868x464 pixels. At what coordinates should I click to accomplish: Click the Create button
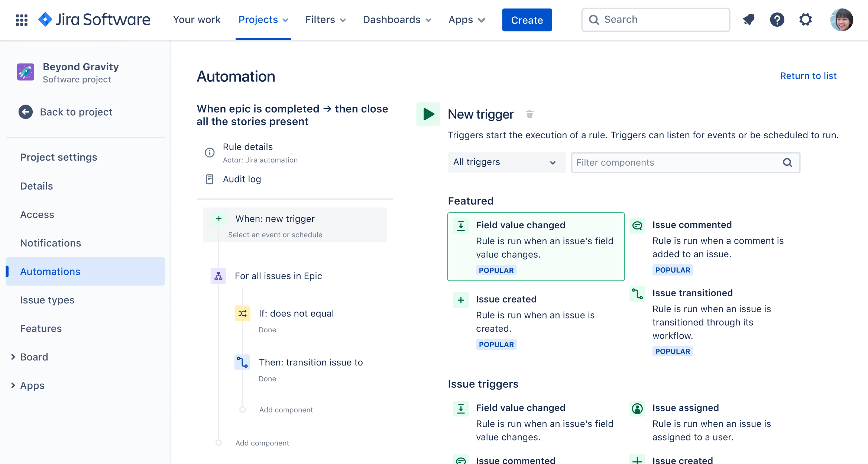(x=527, y=20)
